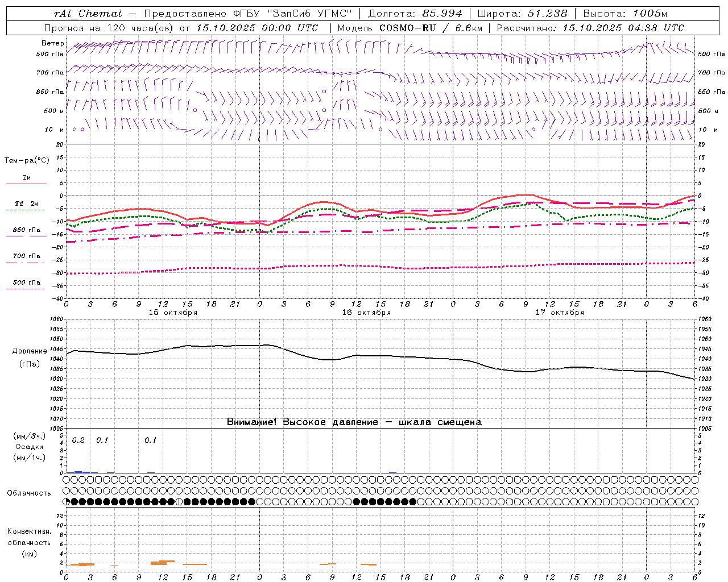Click the model name COSMO-RU in header
This screenshot has width=728, height=582.
click(x=408, y=28)
